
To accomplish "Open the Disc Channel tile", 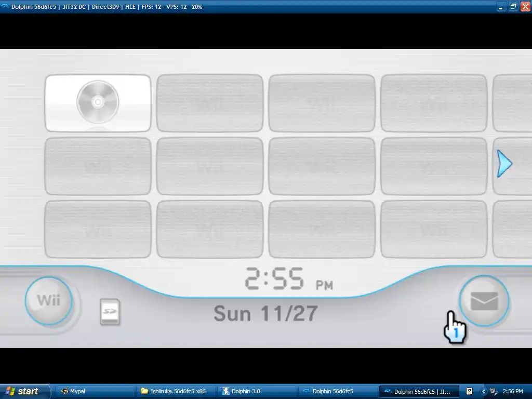I will click(x=98, y=103).
